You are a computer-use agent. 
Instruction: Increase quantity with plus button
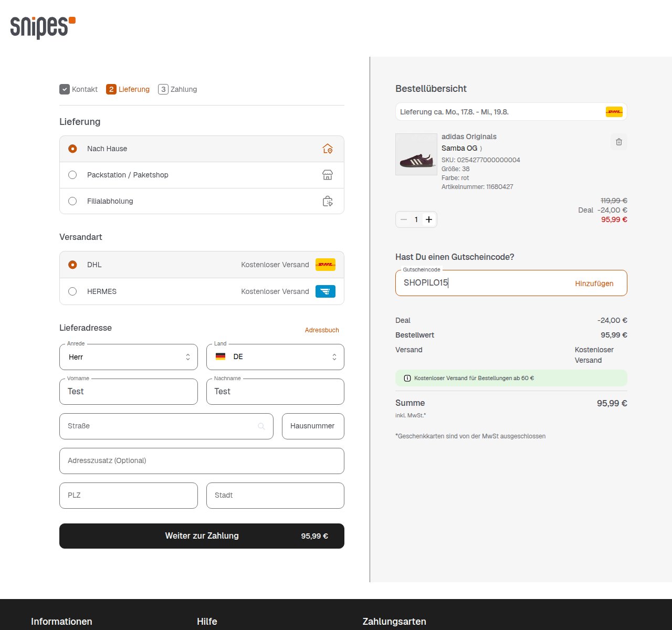coord(429,219)
